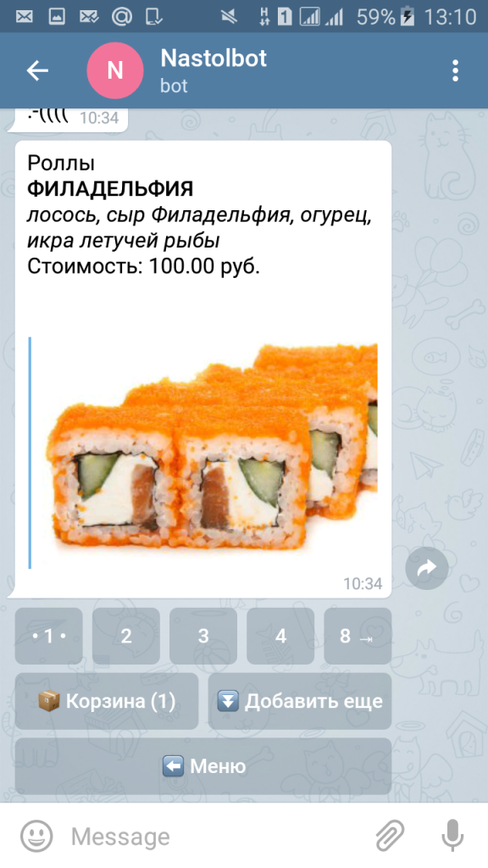Tap the Nastolbot pink avatar

(115, 71)
